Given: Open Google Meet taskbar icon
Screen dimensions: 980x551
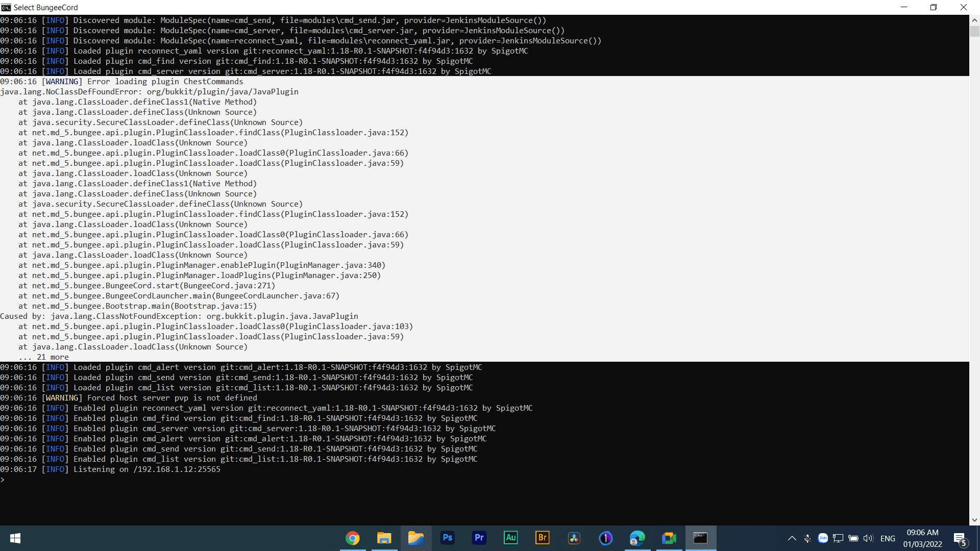Looking at the screenshot, I should [669, 538].
